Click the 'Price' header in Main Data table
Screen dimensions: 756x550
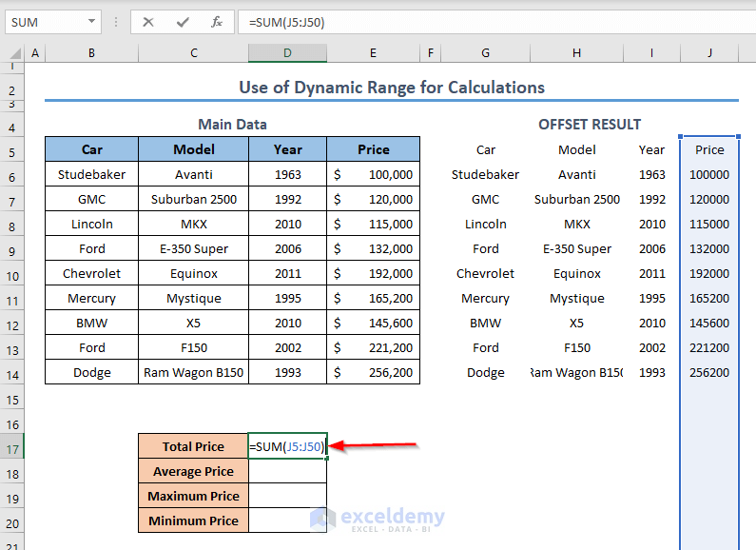373,149
